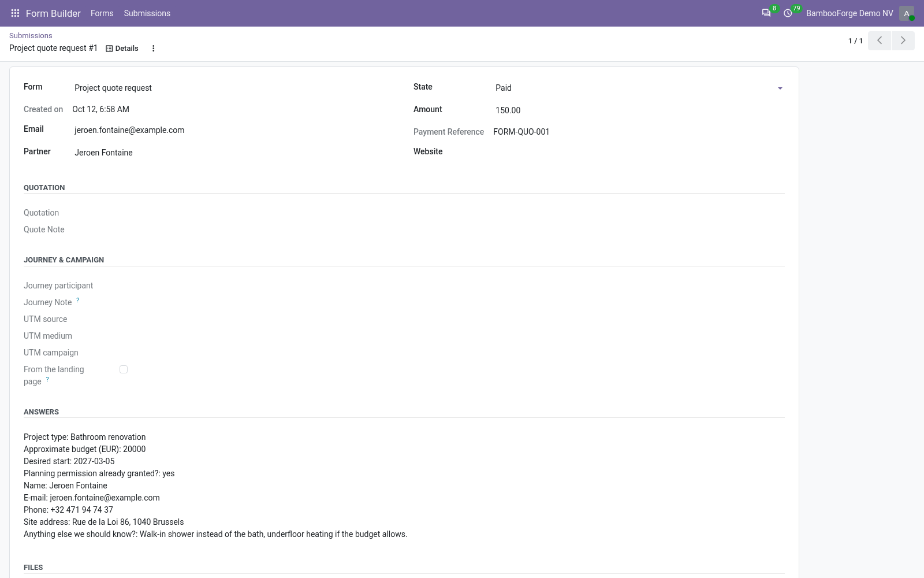Click the Details button icon
Image resolution: width=924 pixels, height=578 pixels.
pyautogui.click(x=122, y=49)
